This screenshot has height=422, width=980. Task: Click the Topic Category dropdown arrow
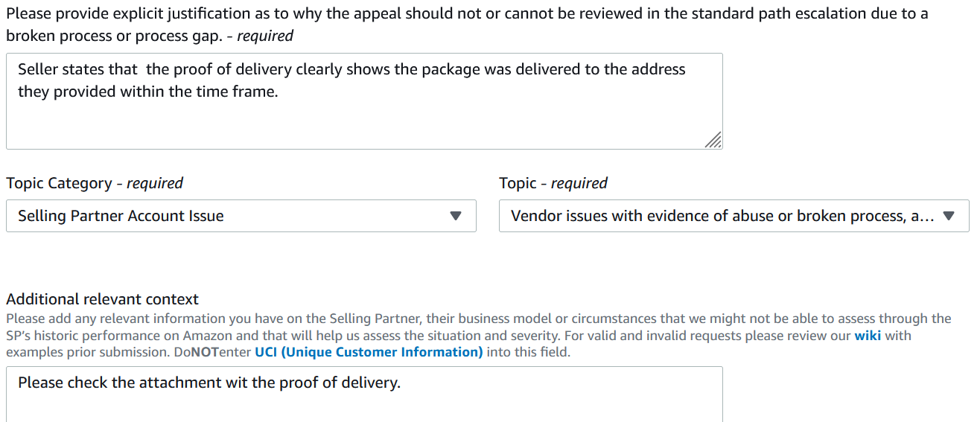coord(456,216)
